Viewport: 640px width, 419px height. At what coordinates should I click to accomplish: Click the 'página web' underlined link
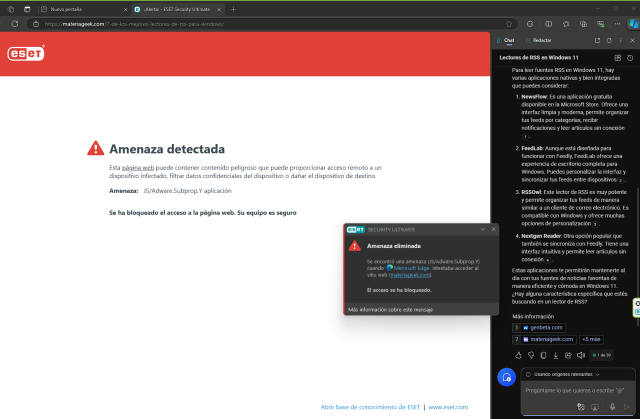137,167
